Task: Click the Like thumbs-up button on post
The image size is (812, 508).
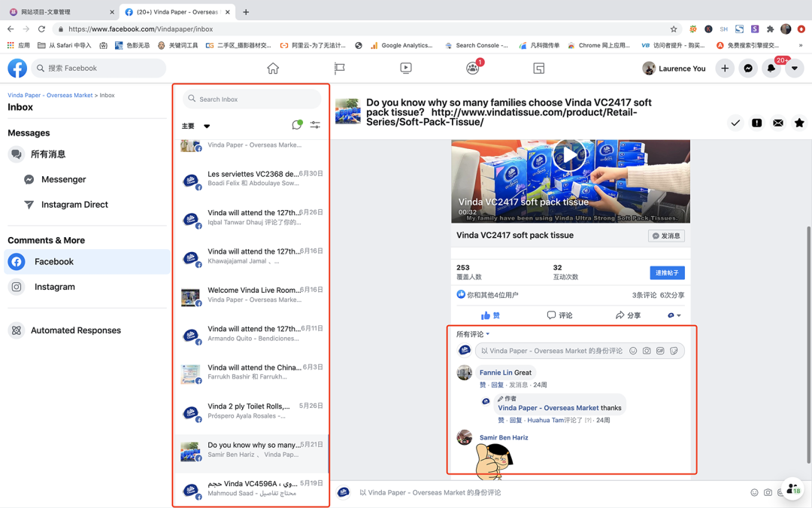Action: (x=490, y=315)
